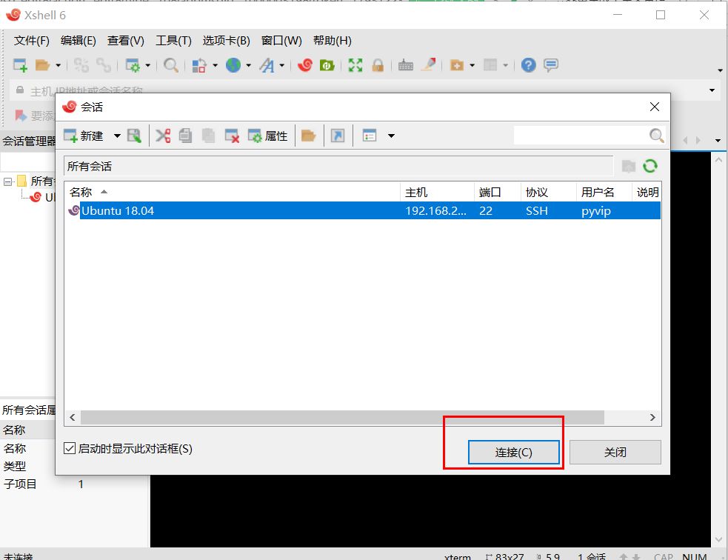Image resolution: width=728 pixels, height=560 pixels.
Task: Create a new session with the 新建 icon
Action: pyautogui.click(x=71, y=136)
